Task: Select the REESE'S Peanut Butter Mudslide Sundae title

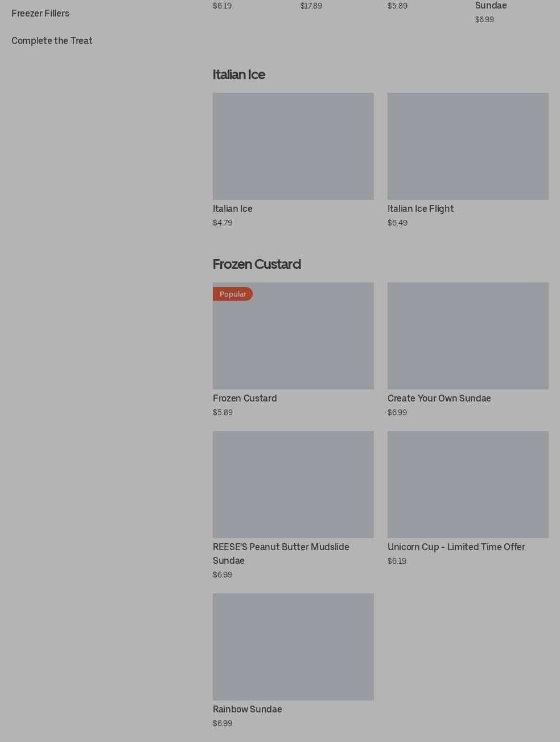Action: point(281,553)
